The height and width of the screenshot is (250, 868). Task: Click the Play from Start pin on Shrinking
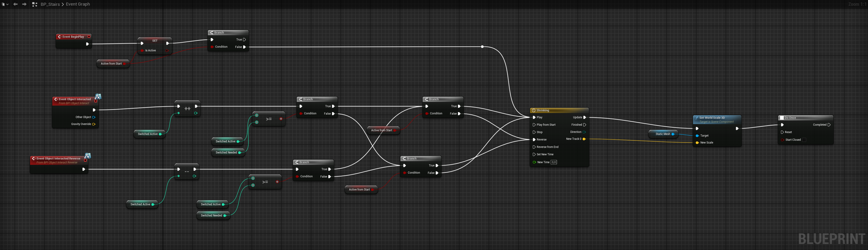click(x=534, y=125)
